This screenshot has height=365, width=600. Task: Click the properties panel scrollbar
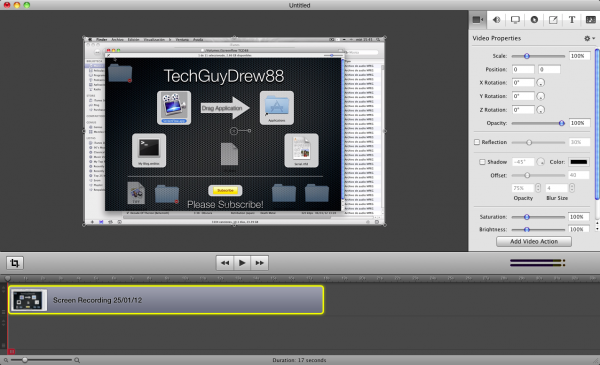click(597, 124)
